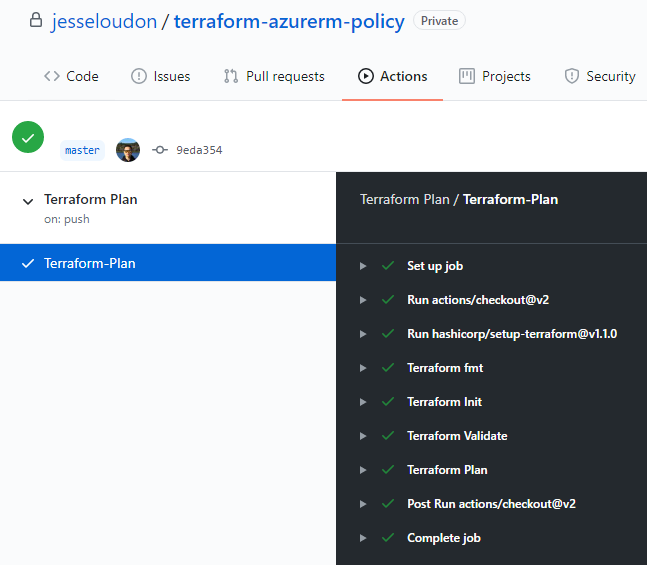The image size is (647, 565).
Task: Expand the Terraform Init step
Action: coord(363,402)
